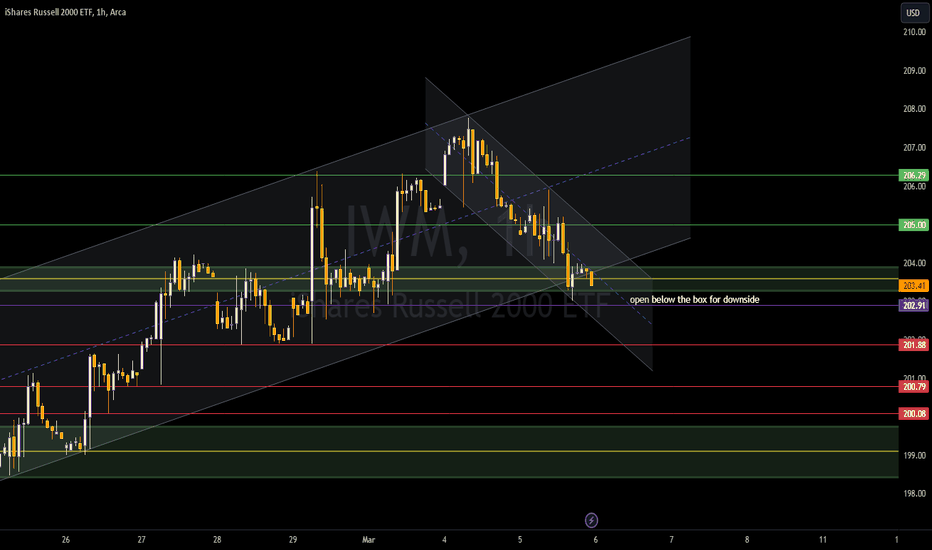
Task: Select the 202.91 purple price label
Action: click(x=914, y=306)
